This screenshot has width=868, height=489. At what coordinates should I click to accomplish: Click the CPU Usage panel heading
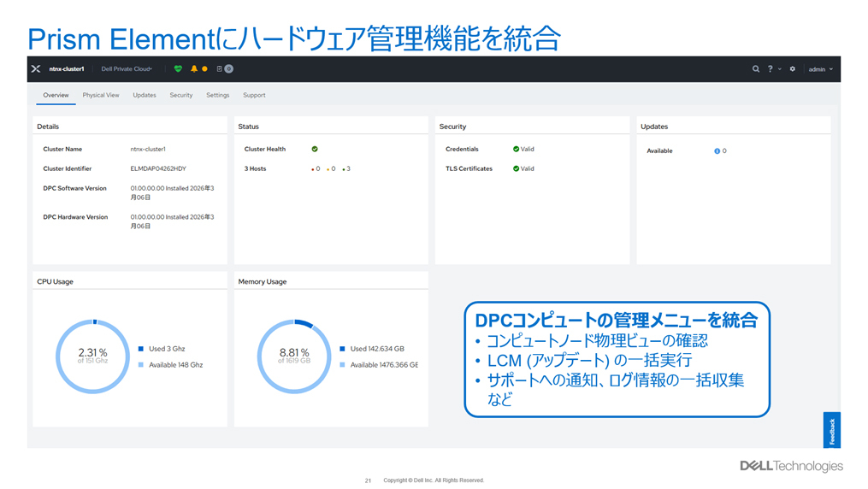coord(55,281)
